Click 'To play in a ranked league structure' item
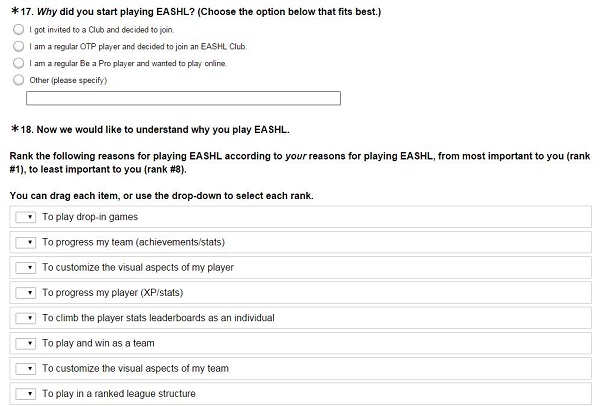The height and width of the screenshot is (406, 600). tap(300, 394)
